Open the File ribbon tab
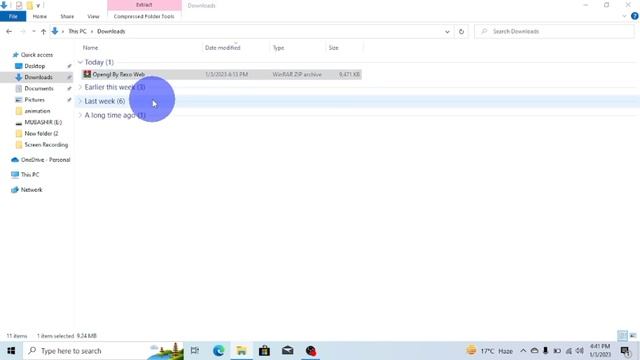 click(x=13, y=16)
